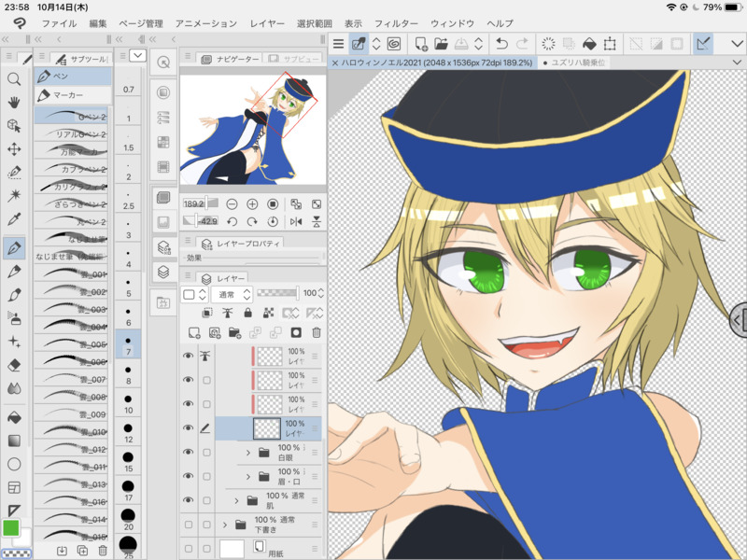Select brush size 10
Viewport: 747px width, 560px height.
pyautogui.click(x=128, y=403)
